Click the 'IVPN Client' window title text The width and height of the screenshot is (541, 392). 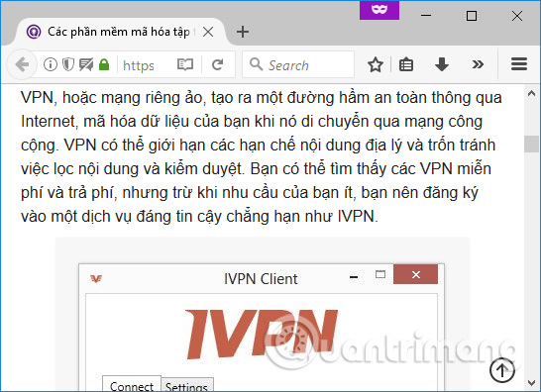click(x=261, y=278)
